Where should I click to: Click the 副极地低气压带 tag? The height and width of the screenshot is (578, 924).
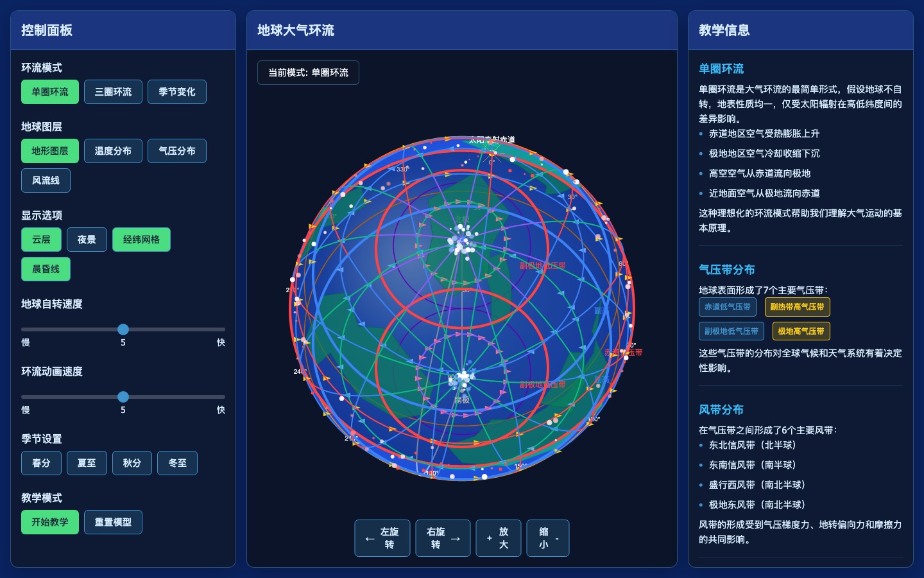[x=732, y=331]
